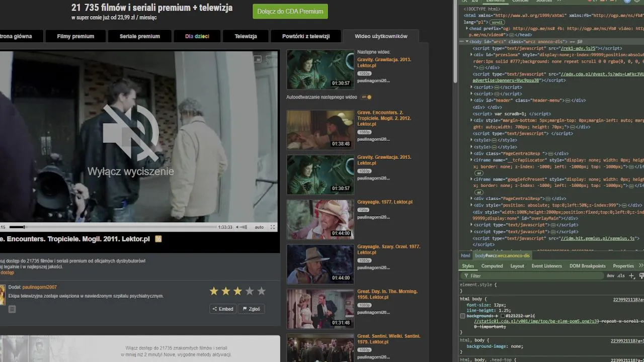
Task: Click the Zgłoś report button
Action: (x=252, y=309)
